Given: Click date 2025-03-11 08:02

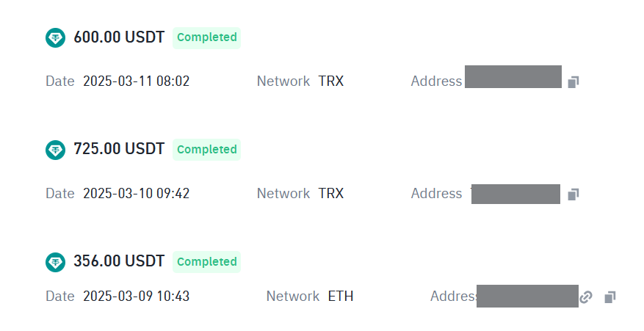Looking at the screenshot, I should [137, 81].
